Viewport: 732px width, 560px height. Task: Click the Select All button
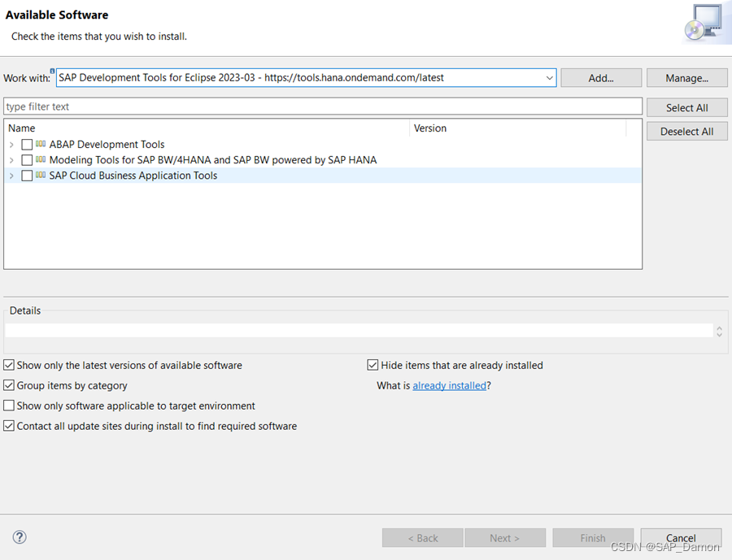tap(686, 108)
